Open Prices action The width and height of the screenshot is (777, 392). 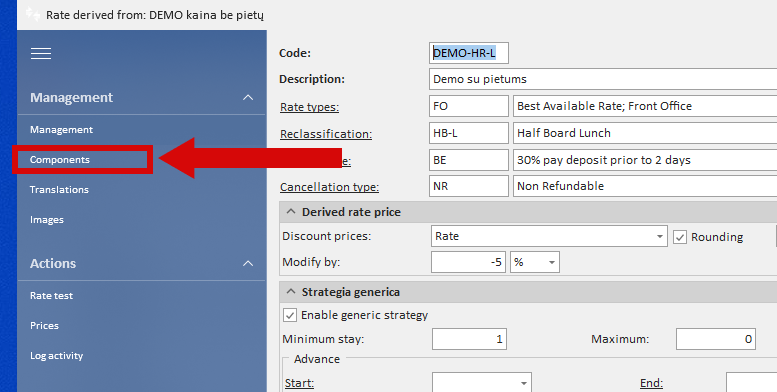(x=44, y=326)
